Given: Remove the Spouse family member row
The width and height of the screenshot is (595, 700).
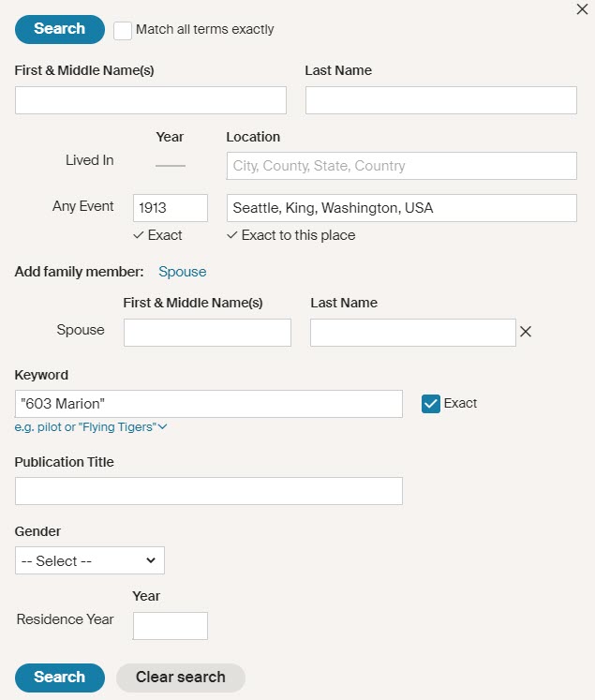Looking at the screenshot, I should coord(526,332).
